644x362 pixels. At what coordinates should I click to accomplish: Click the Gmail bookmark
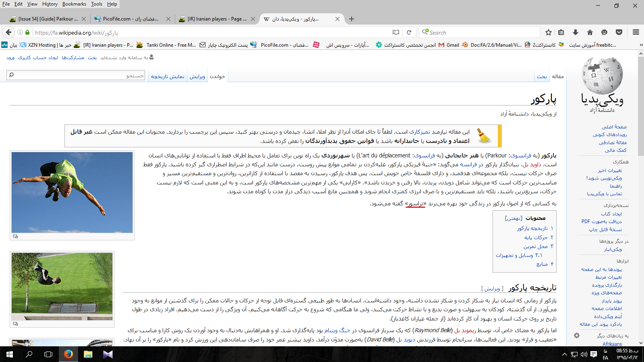(449, 45)
